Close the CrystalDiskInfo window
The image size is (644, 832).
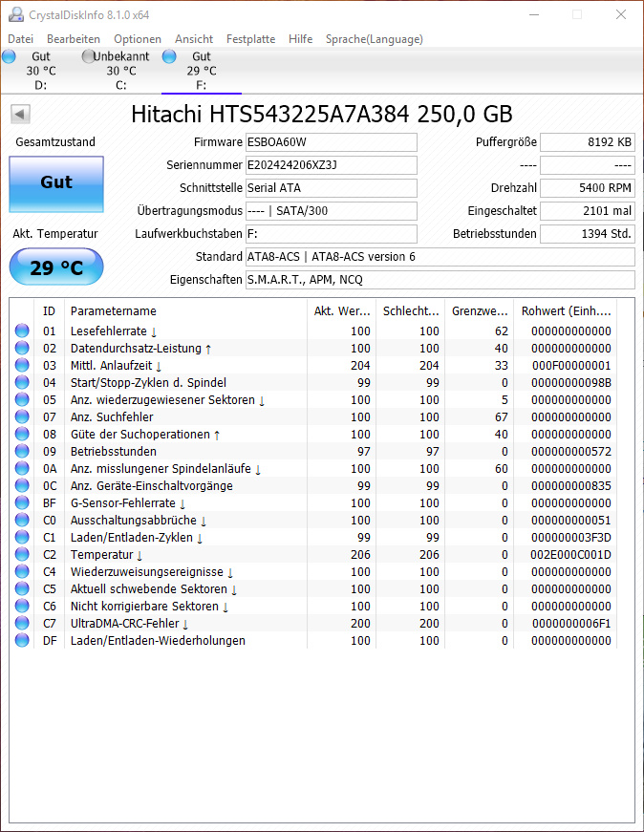coord(621,14)
